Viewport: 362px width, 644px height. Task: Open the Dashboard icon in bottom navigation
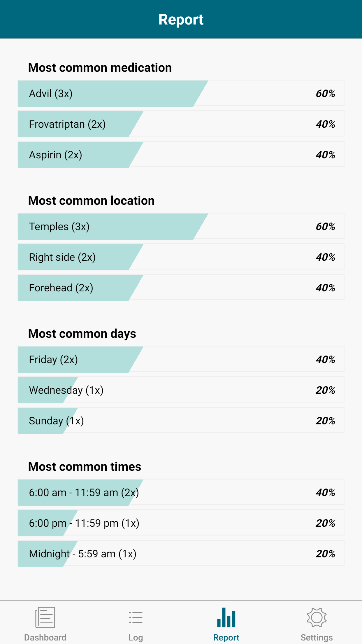click(45, 617)
